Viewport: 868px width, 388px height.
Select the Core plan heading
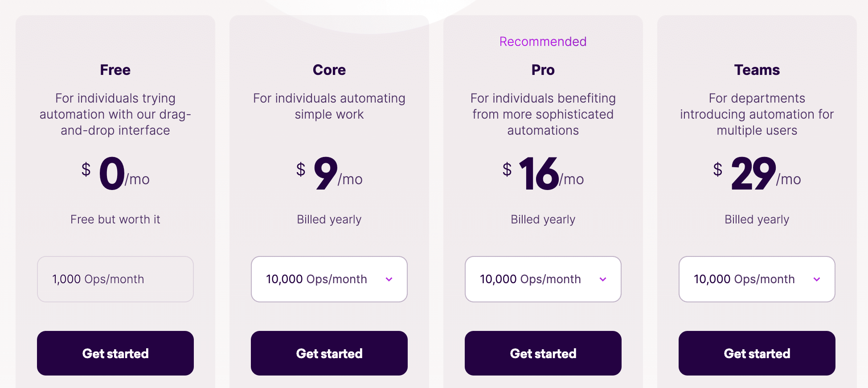[x=329, y=70]
